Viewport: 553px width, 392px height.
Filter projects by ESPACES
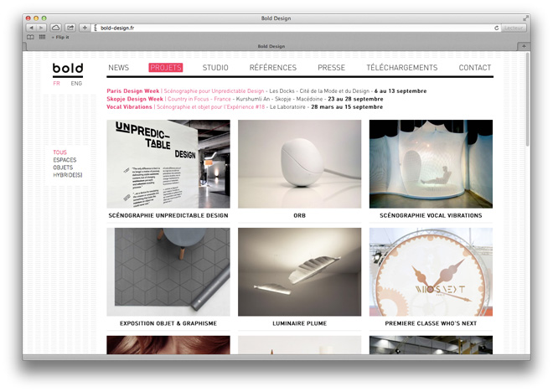(x=65, y=160)
